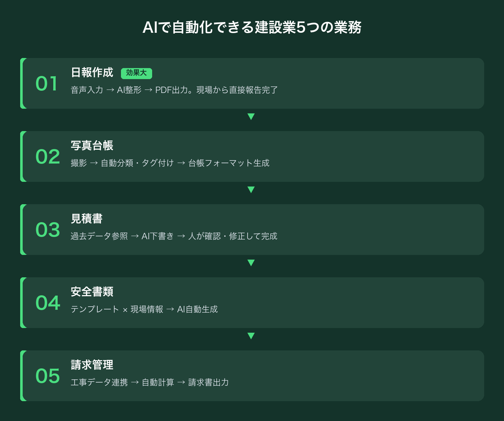Click the step number 05

(x=48, y=376)
